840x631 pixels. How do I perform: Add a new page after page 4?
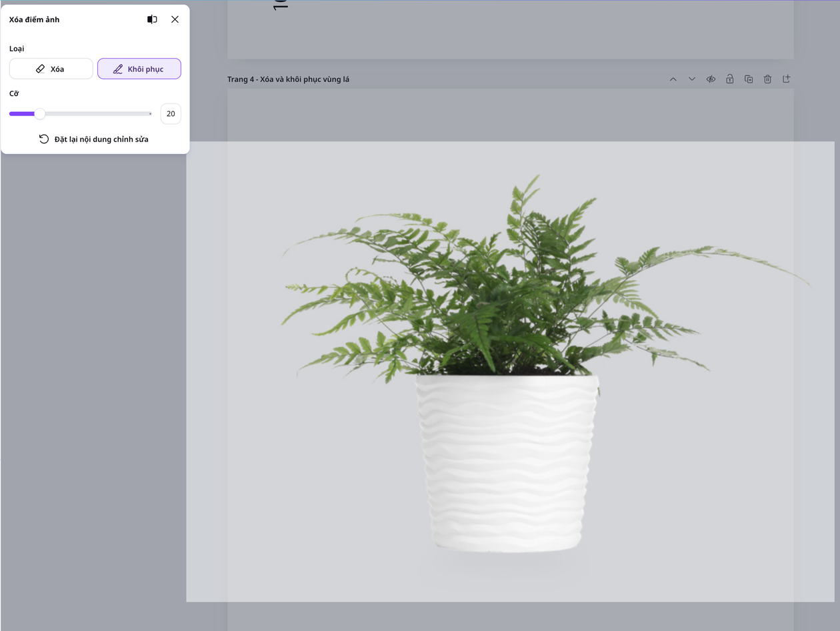[x=787, y=79]
